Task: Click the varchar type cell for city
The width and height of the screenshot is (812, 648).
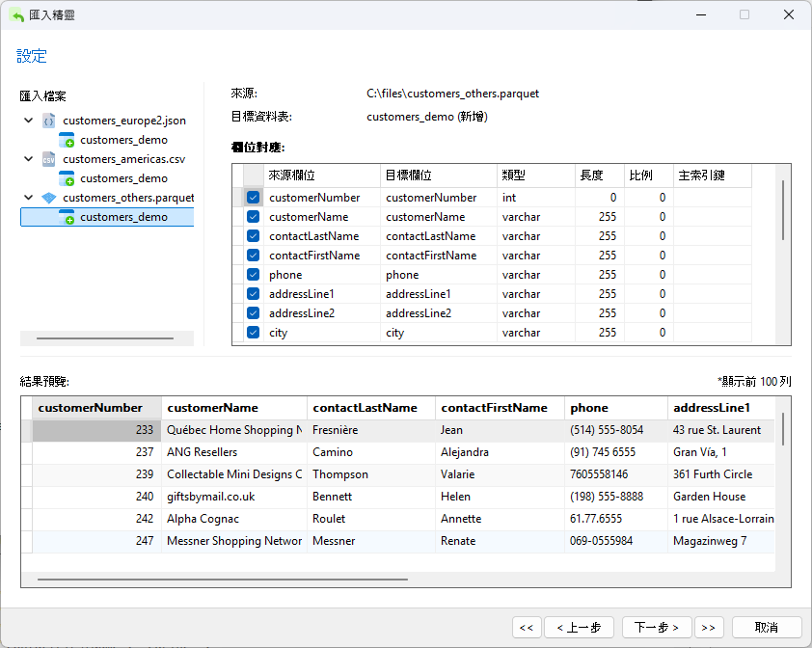Action: pos(536,333)
